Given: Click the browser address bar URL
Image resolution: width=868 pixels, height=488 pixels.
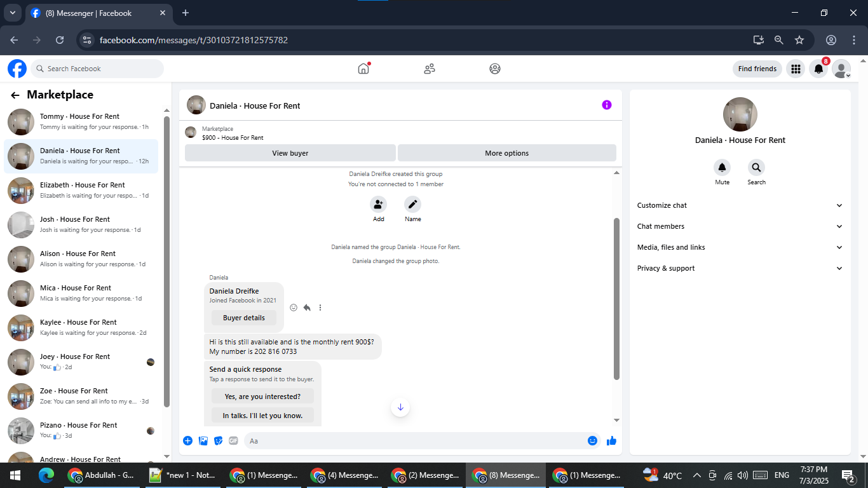Looking at the screenshot, I should (194, 40).
